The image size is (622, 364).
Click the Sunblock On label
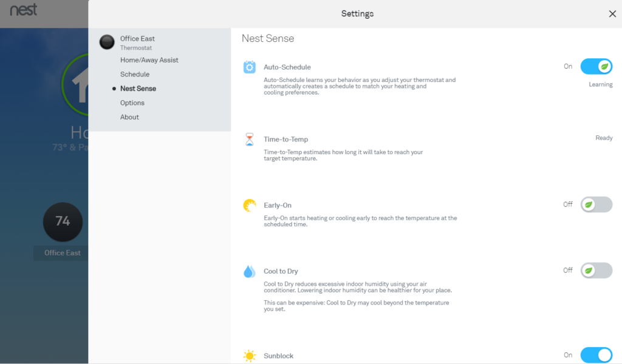(x=568, y=356)
